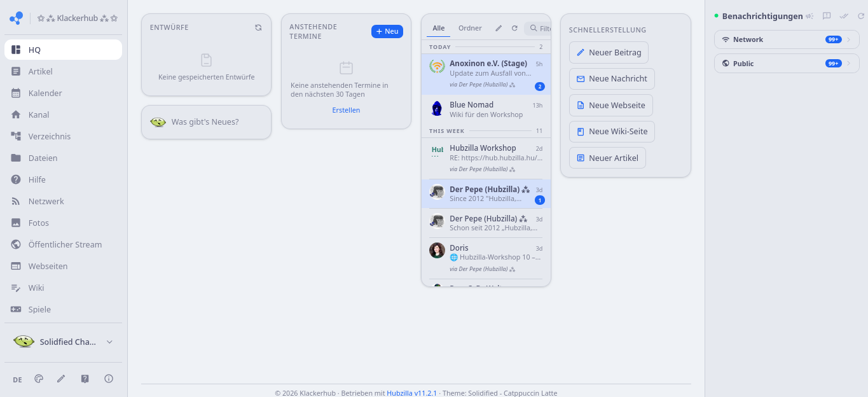868x397 pixels.
Task: Click the Webseiten icon in sidebar
Action: click(x=16, y=266)
